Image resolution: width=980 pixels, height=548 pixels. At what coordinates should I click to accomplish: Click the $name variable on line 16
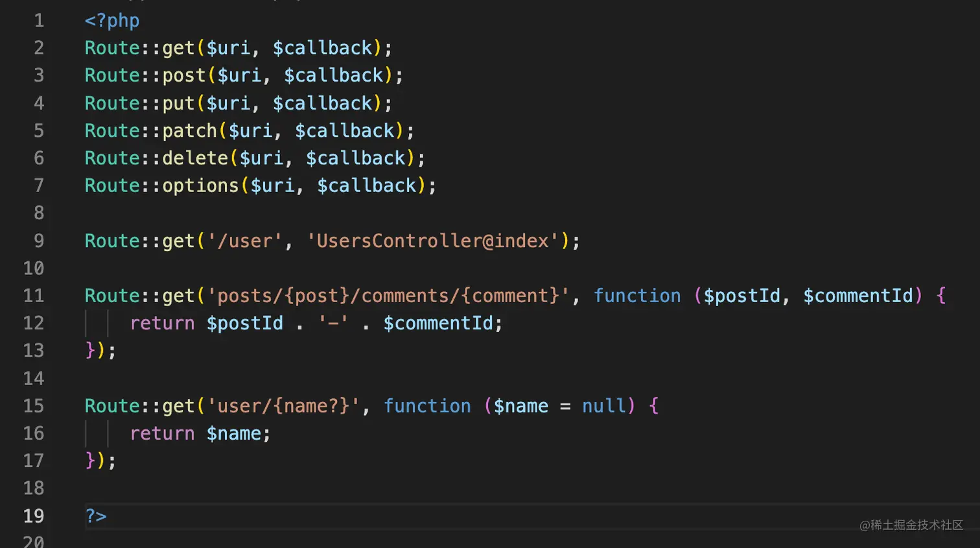[234, 434]
